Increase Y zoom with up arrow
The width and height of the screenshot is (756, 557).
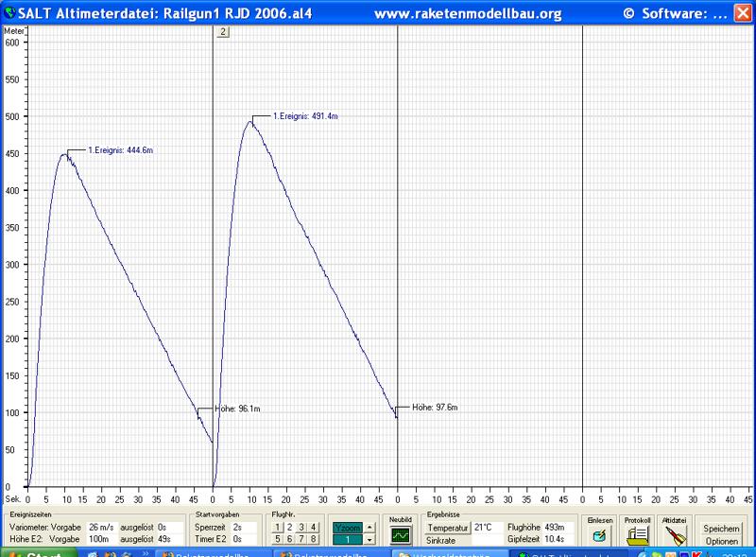coord(369,528)
